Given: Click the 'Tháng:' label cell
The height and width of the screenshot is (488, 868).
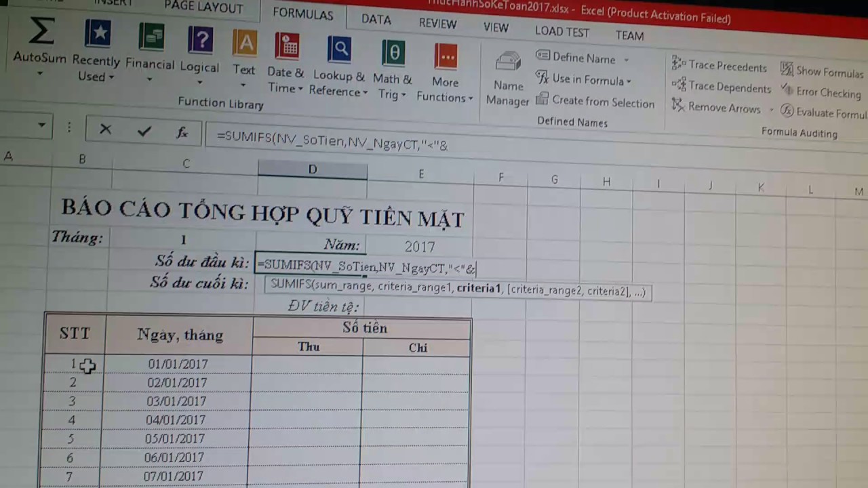Looking at the screenshot, I should tap(77, 237).
